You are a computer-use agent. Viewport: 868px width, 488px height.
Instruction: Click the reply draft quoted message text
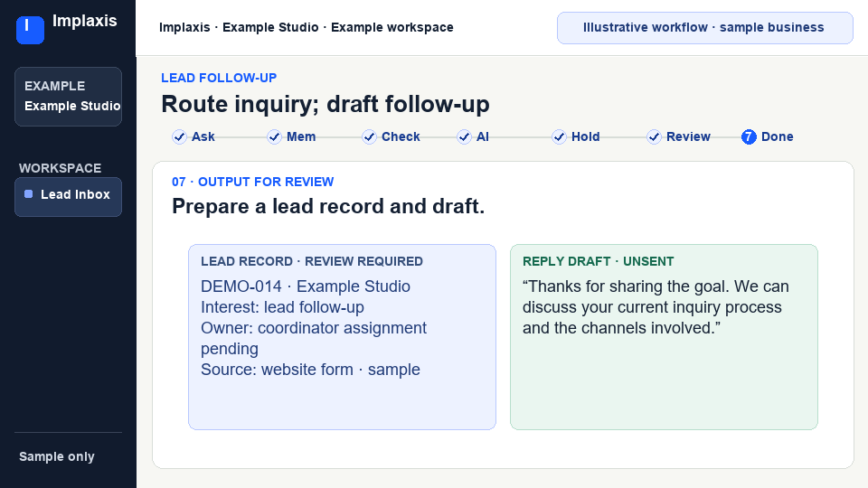656,307
